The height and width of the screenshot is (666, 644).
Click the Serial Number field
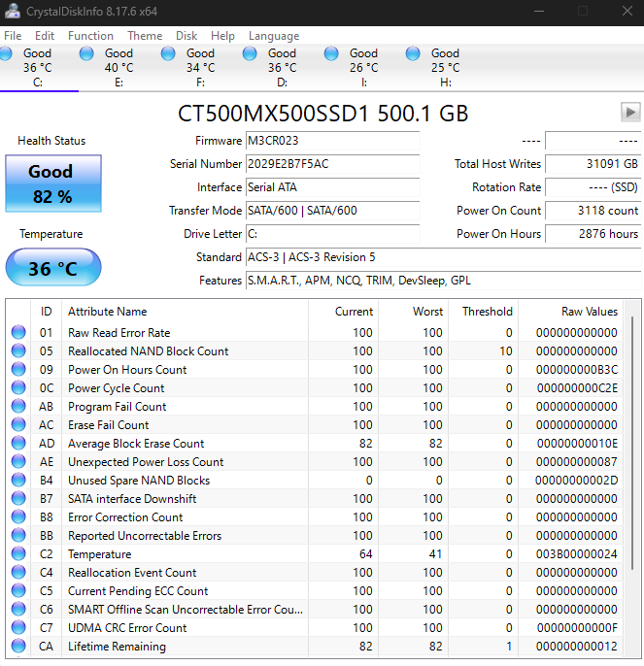point(333,164)
